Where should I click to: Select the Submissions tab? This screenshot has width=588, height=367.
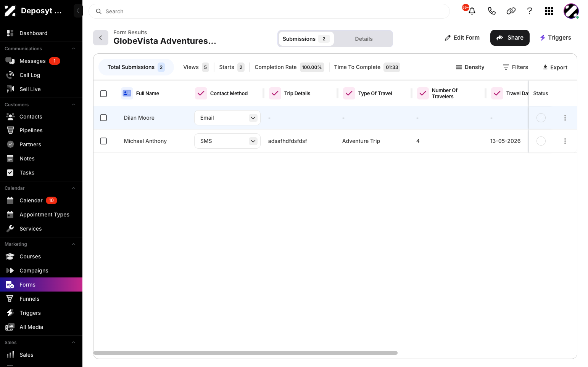[306, 39]
